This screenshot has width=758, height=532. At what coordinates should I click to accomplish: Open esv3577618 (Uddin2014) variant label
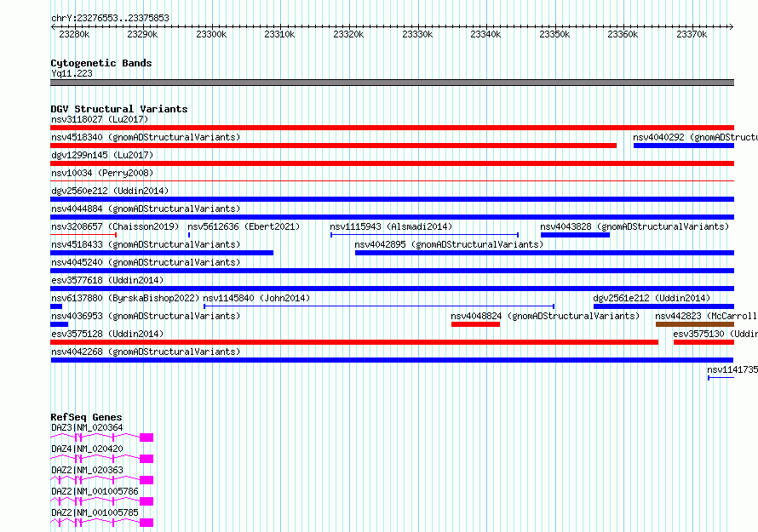point(107,280)
